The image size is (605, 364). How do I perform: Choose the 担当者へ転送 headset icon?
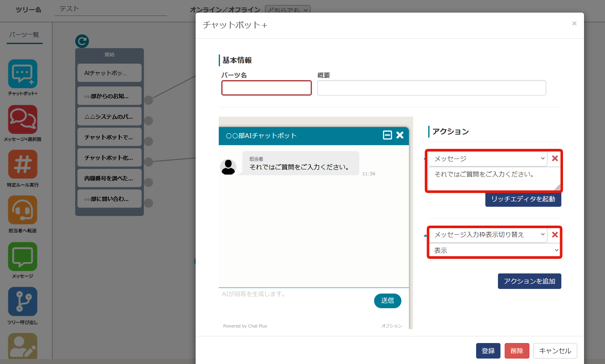pyautogui.click(x=23, y=211)
